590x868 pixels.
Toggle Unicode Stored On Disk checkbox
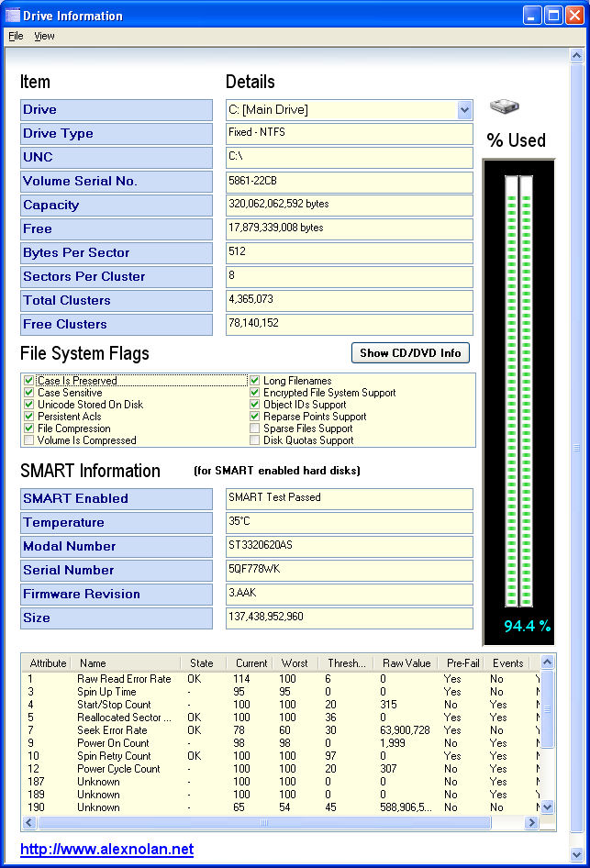tap(28, 405)
